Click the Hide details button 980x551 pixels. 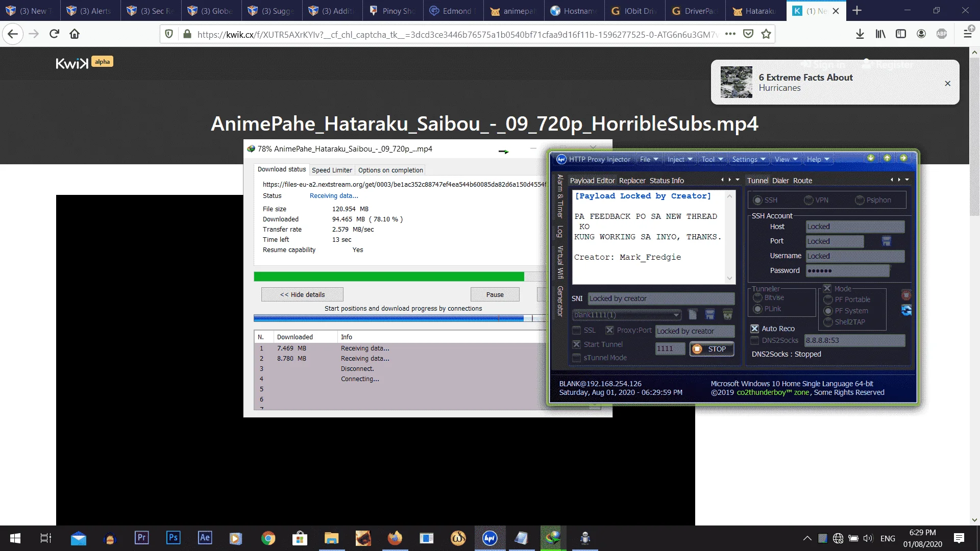(302, 294)
